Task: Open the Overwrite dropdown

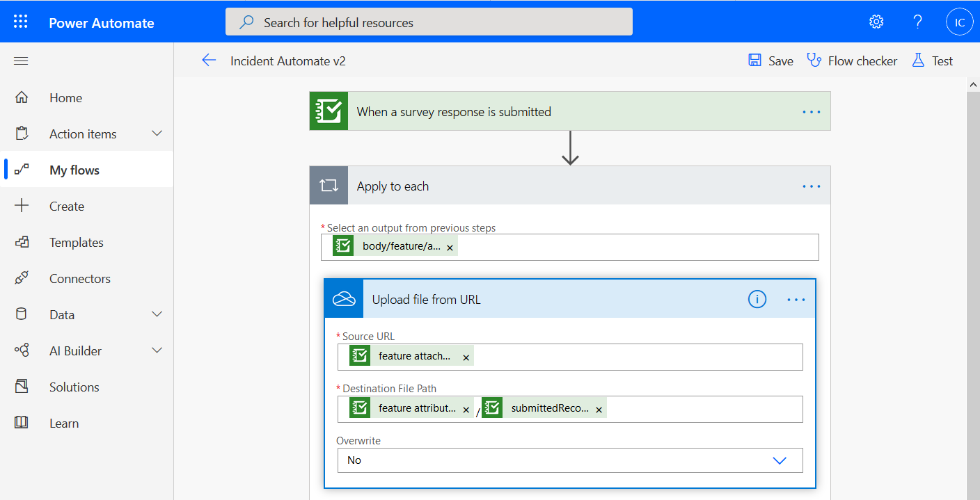Action: tap(779, 460)
